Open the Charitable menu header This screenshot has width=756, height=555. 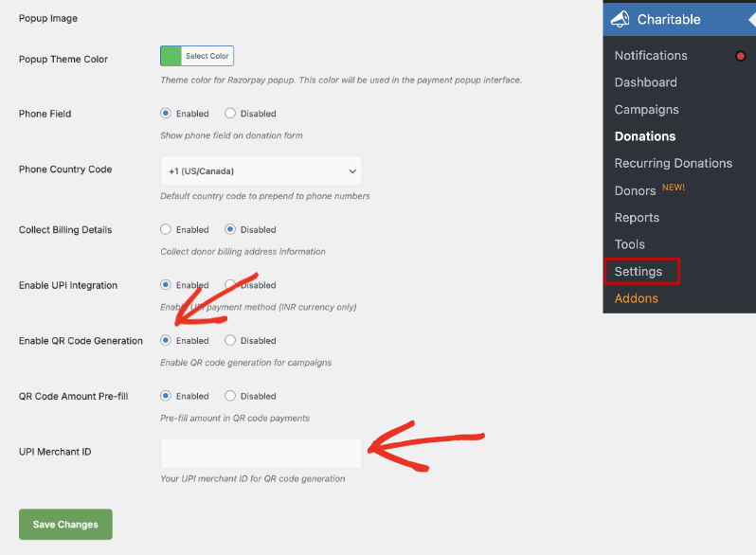679,19
